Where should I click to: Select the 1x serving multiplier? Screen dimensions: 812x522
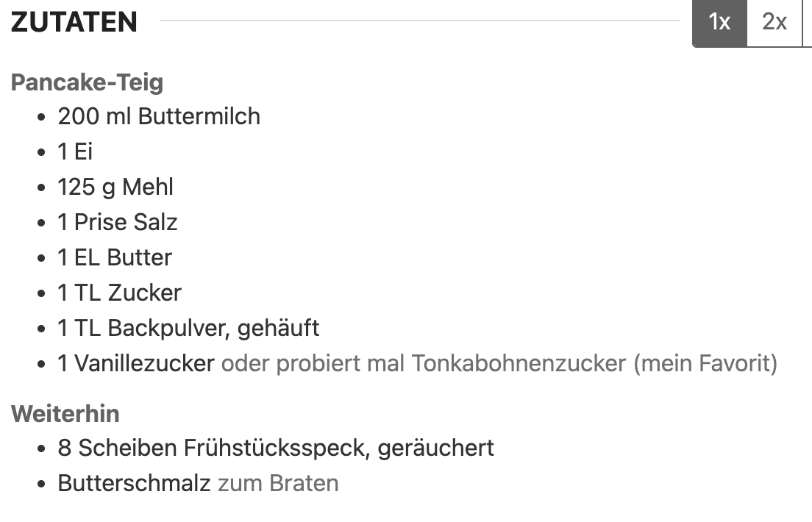[x=719, y=23]
